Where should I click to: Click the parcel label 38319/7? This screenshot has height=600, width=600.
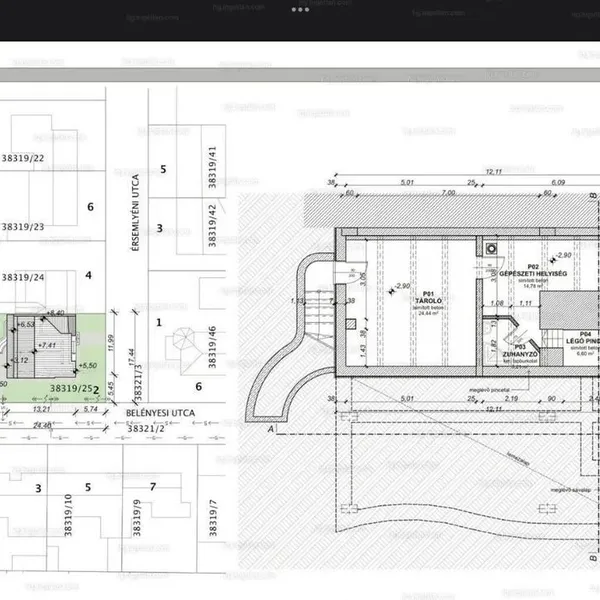click(213, 518)
